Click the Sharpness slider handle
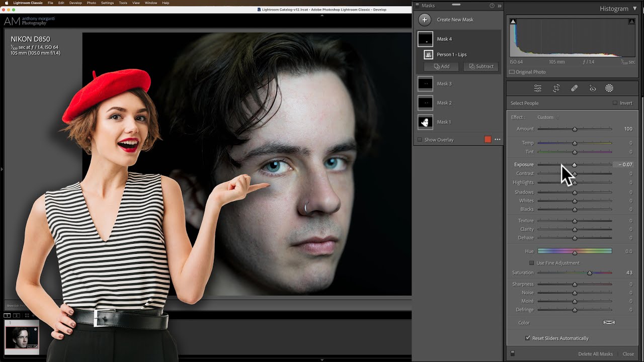Screen dimensions: 644x362 coord(575,284)
